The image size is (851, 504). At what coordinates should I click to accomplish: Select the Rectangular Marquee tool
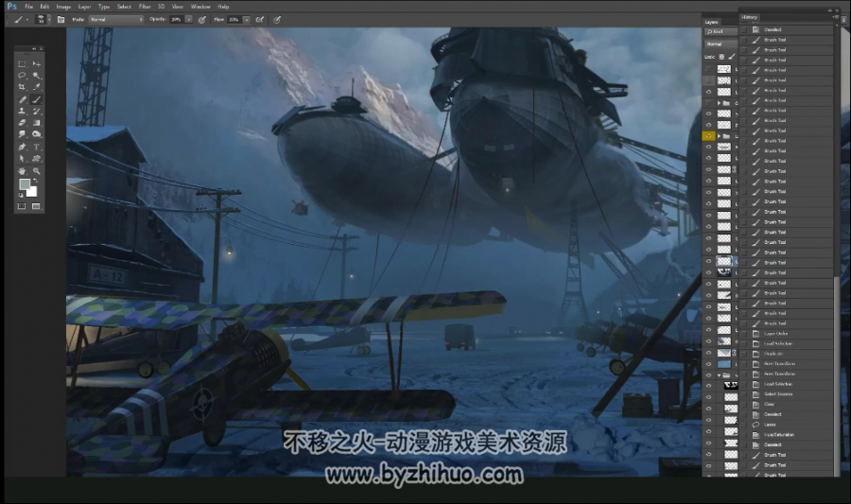pyautogui.click(x=22, y=63)
